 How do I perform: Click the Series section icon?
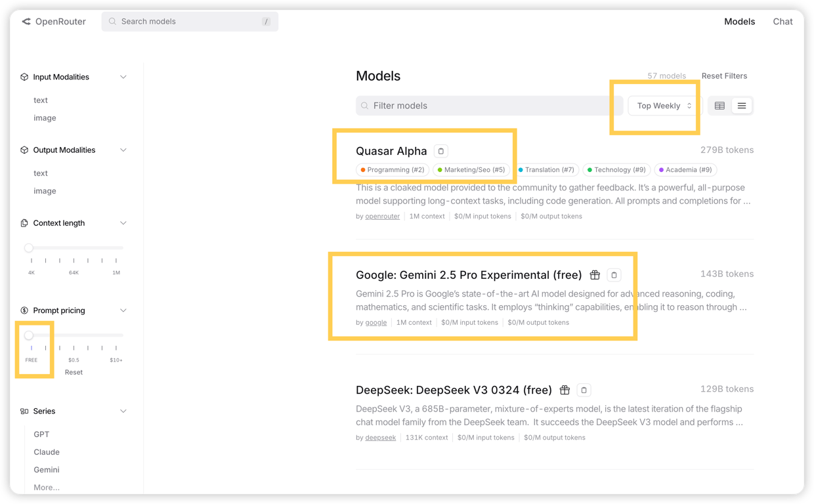tap(24, 411)
